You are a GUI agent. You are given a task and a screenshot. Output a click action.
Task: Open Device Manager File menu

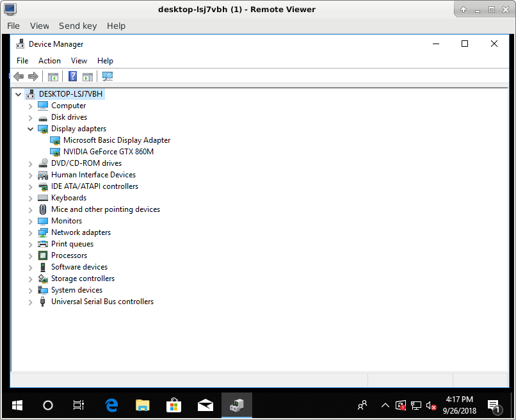click(x=22, y=61)
